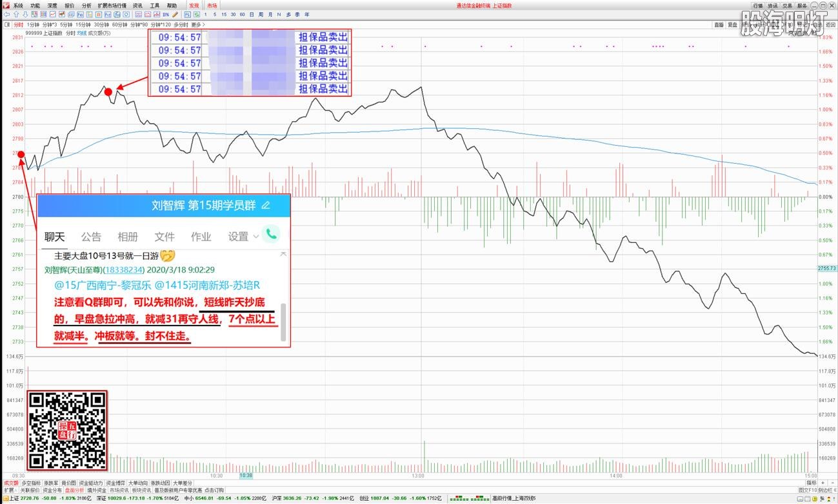838x504 pixels.
Task: Open the 相册 tab in chat window
Action: coord(128,237)
